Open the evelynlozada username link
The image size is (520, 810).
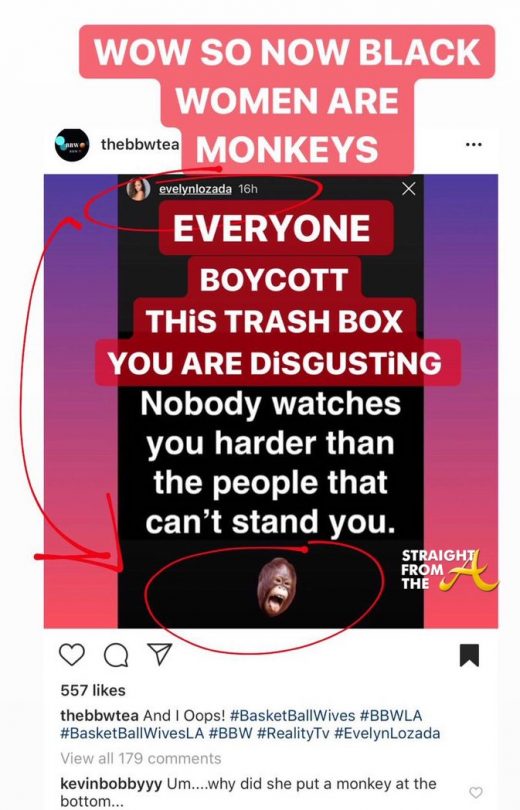tap(195, 189)
